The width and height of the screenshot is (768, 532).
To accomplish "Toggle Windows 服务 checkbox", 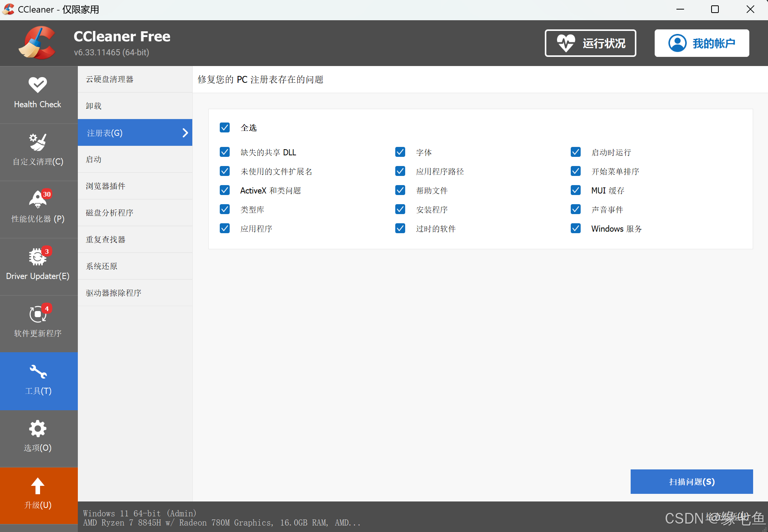I will pos(576,229).
